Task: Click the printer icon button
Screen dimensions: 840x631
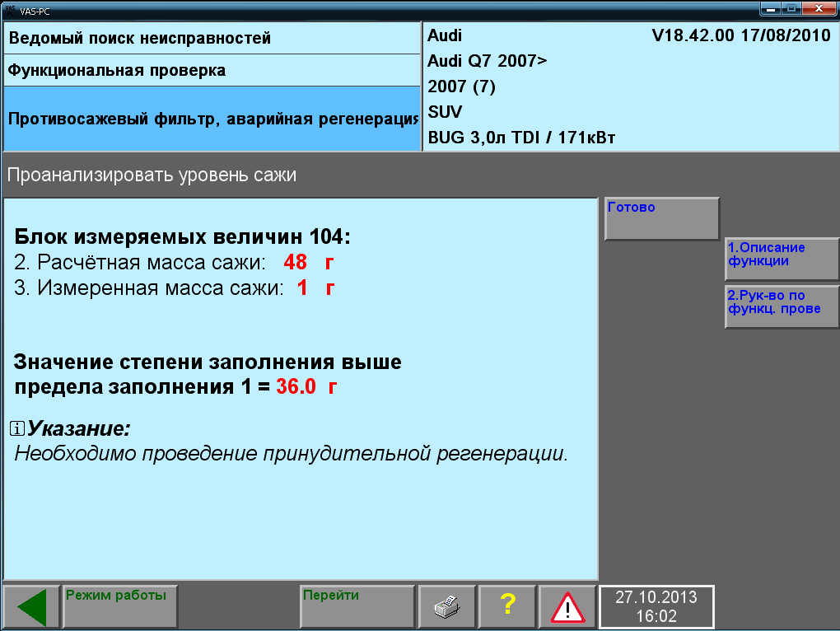Action: click(447, 607)
